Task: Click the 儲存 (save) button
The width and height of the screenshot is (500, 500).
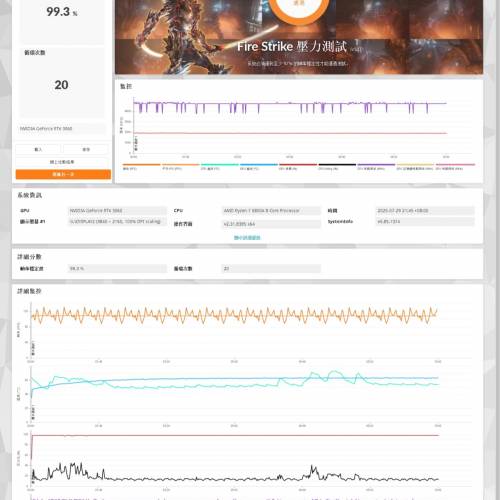Action: pyautogui.click(x=86, y=149)
